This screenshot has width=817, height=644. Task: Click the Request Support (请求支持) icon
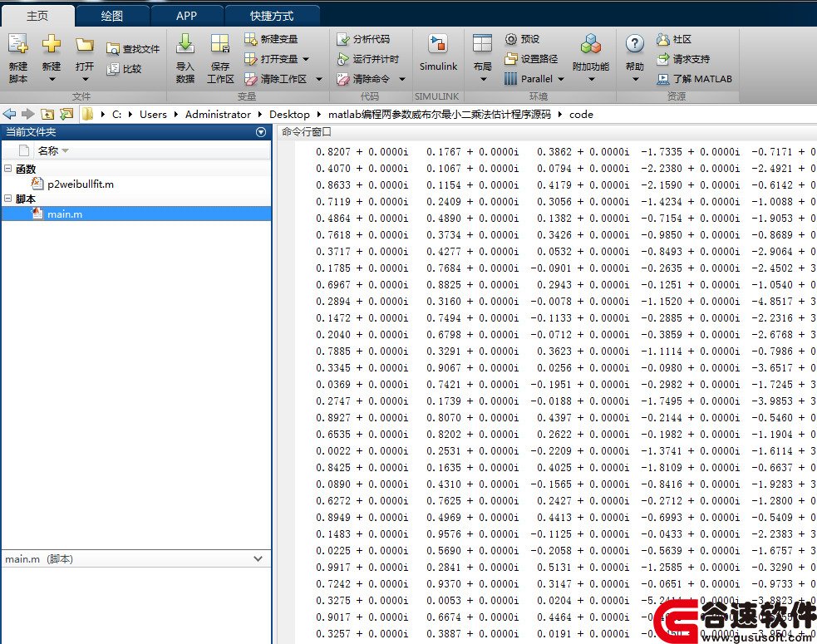click(662, 59)
